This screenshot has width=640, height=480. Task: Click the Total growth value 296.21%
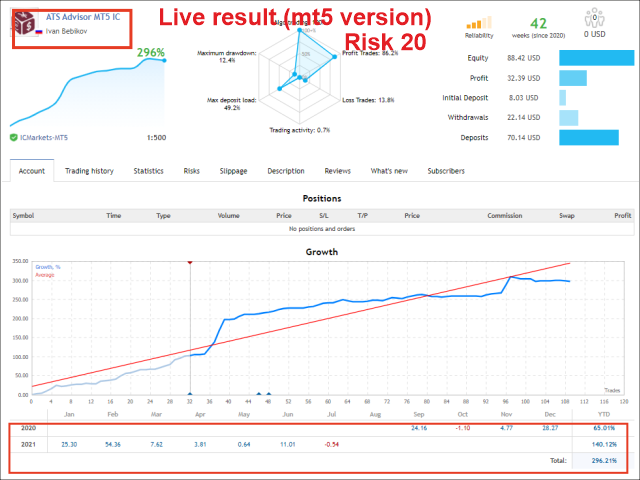pos(604,461)
